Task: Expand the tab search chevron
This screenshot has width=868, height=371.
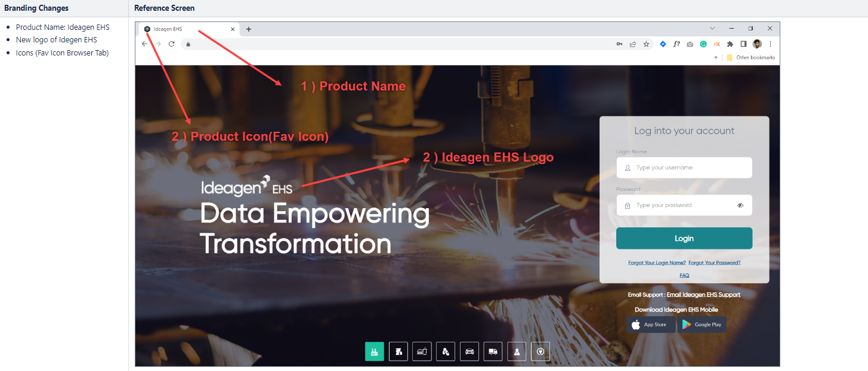Action: point(712,29)
